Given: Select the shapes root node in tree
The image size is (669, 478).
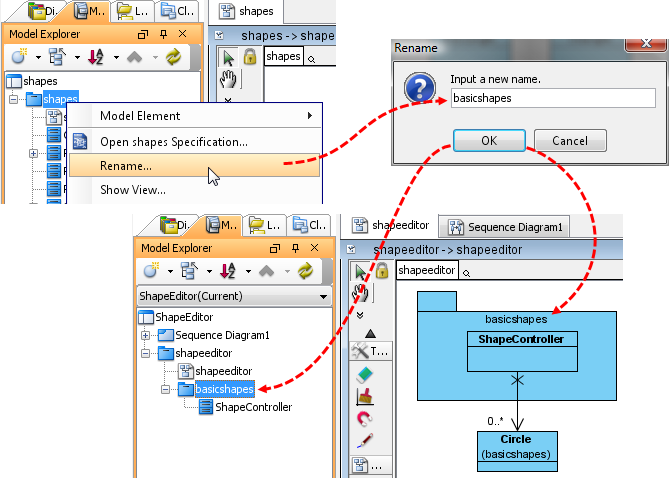Looking at the screenshot, I should click(x=32, y=81).
